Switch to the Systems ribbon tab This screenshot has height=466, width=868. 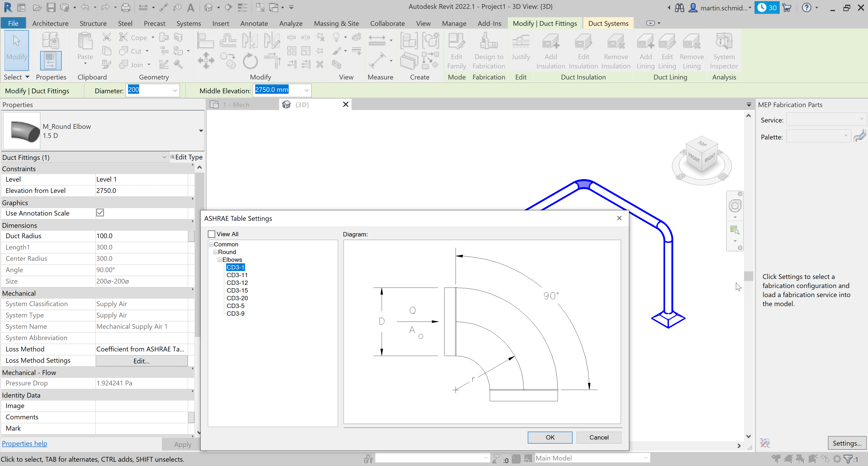(189, 23)
